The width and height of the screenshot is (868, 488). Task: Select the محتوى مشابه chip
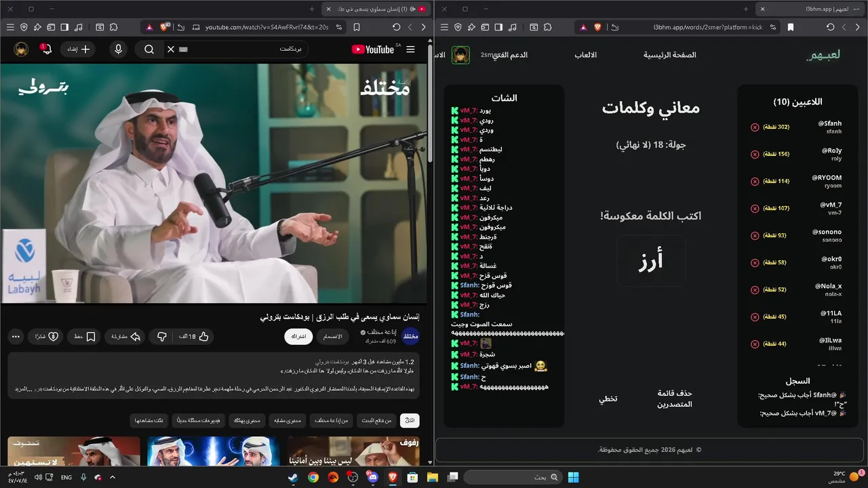288,420
